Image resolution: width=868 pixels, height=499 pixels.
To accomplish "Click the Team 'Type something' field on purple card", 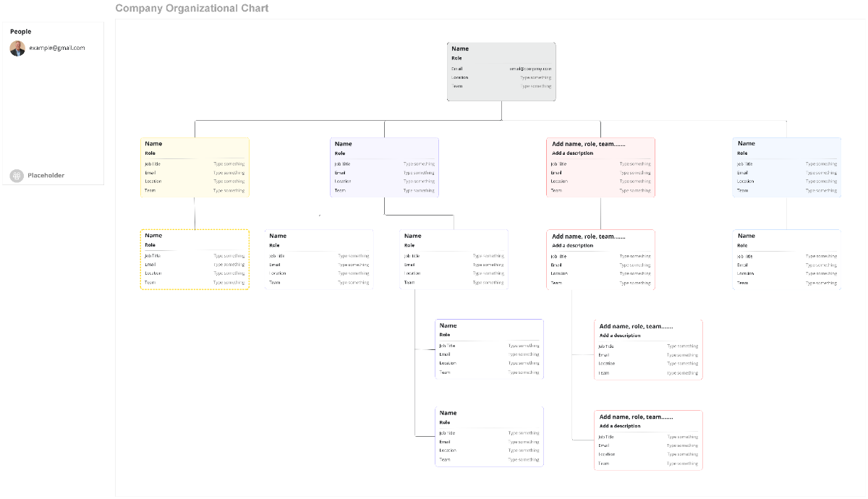I will point(418,190).
